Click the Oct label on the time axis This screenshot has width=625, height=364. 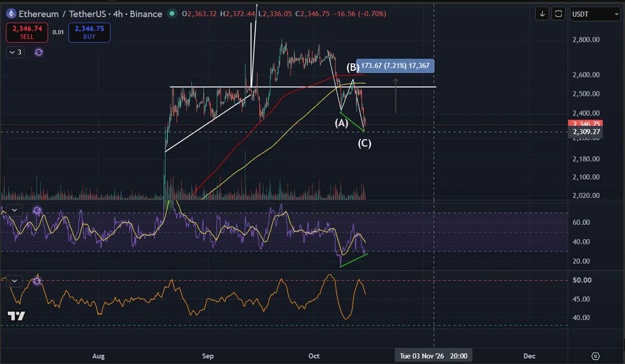click(x=314, y=356)
